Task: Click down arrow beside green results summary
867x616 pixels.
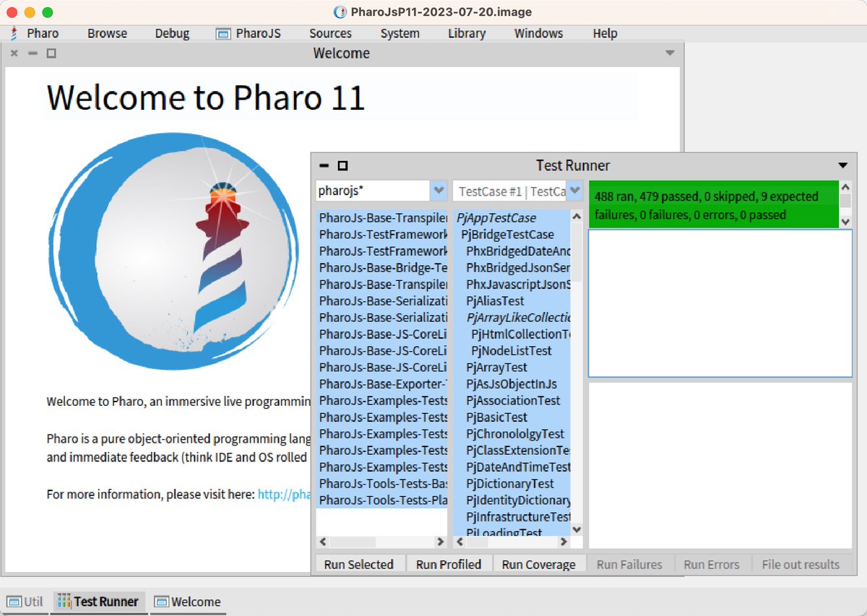Action: [845, 222]
